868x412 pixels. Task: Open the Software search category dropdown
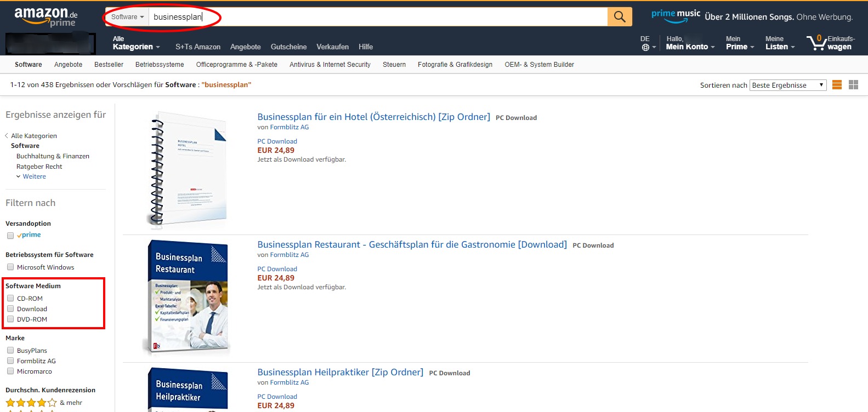click(x=127, y=17)
